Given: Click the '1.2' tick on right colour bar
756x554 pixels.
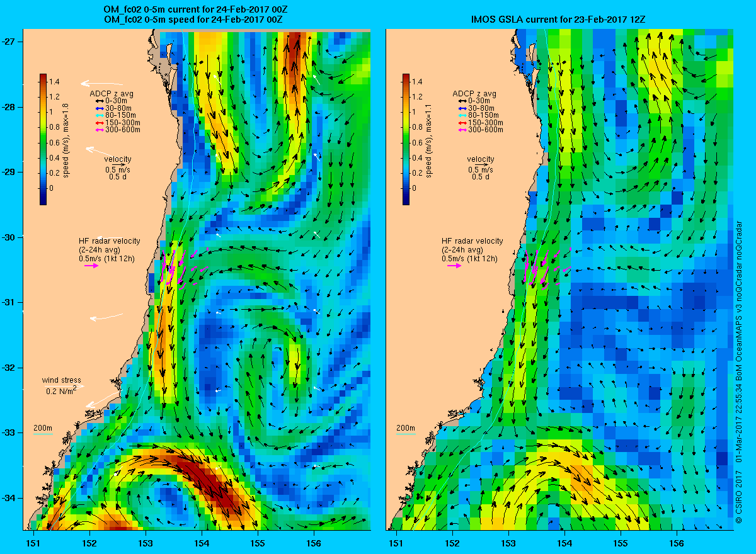Looking at the screenshot, I should tap(418, 97).
